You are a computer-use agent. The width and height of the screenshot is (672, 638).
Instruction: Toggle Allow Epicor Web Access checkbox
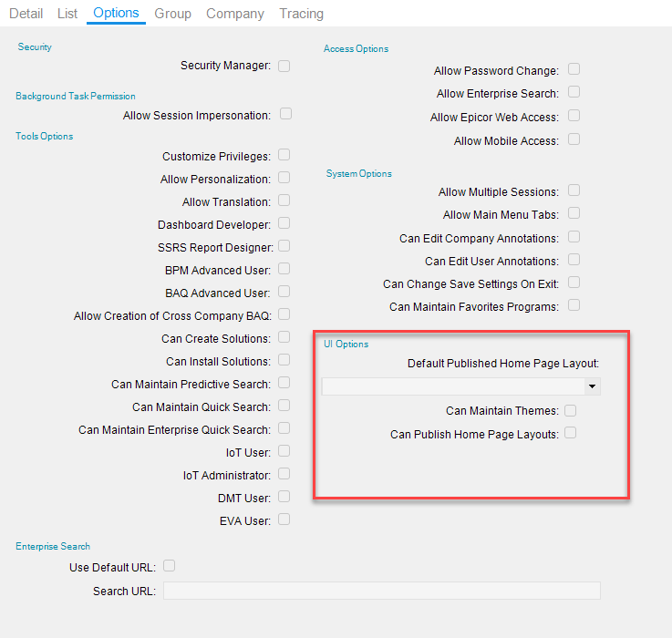coord(574,116)
